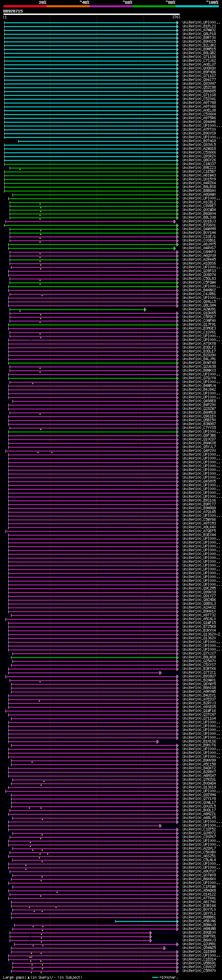The height and width of the screenshot is (980, 222).
Task: Click UniRef100_C1N337 hit label
Action: 199,164
